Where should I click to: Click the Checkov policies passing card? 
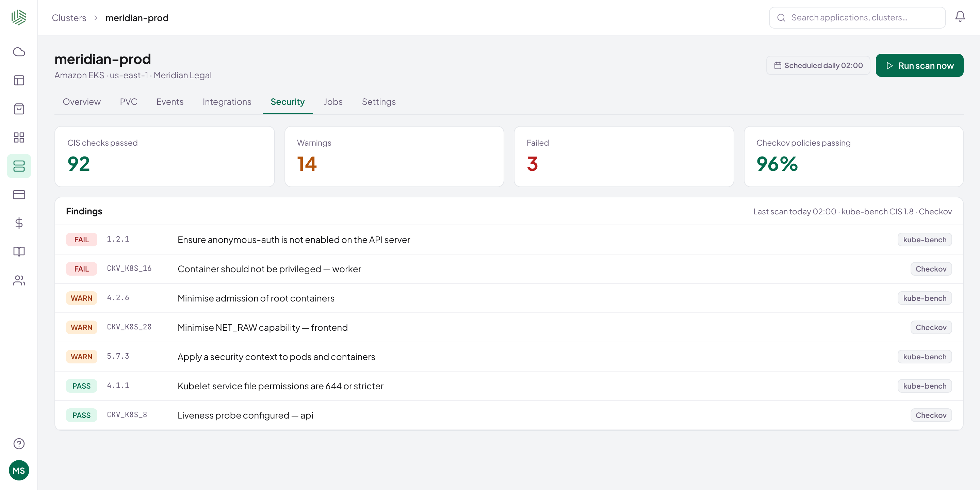(853, 157)
